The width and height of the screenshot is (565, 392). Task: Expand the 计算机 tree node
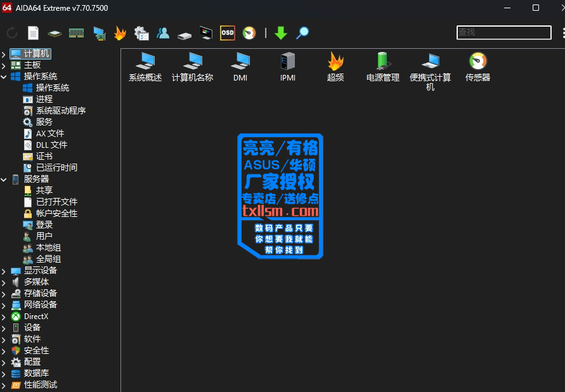point(4,54)
